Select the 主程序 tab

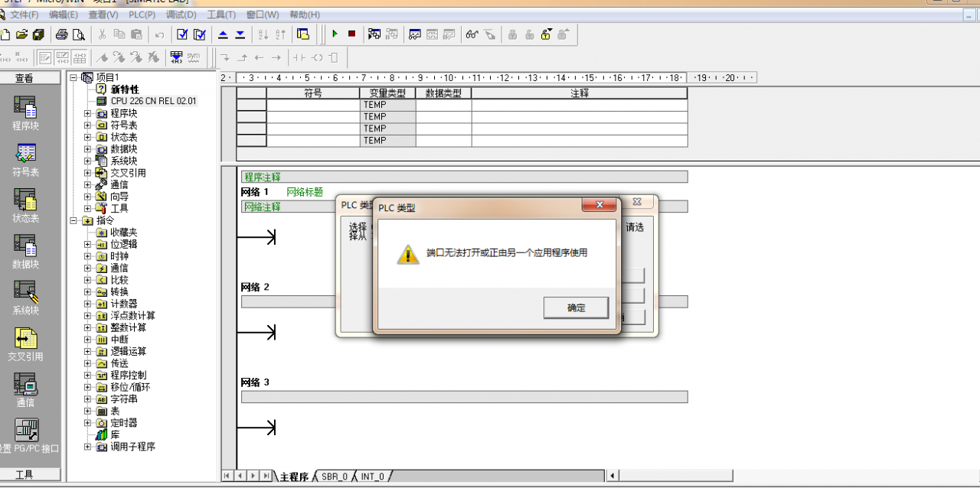click(294, 477)
